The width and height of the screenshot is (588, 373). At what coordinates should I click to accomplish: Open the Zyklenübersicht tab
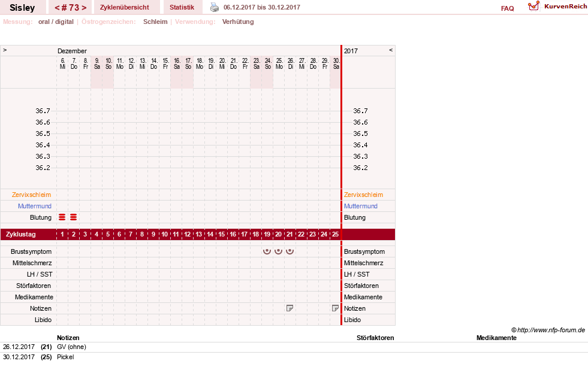125,7
